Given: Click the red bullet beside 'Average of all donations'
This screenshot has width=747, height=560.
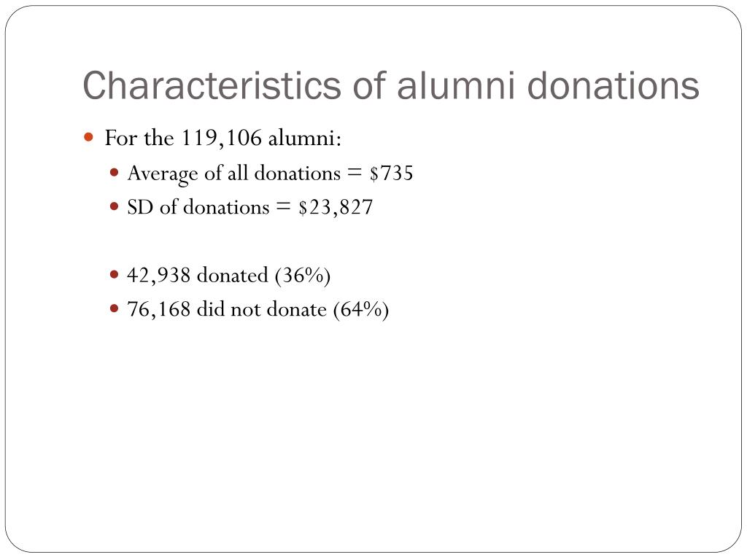Looking at the screenshot, I should tap(114, 172).
